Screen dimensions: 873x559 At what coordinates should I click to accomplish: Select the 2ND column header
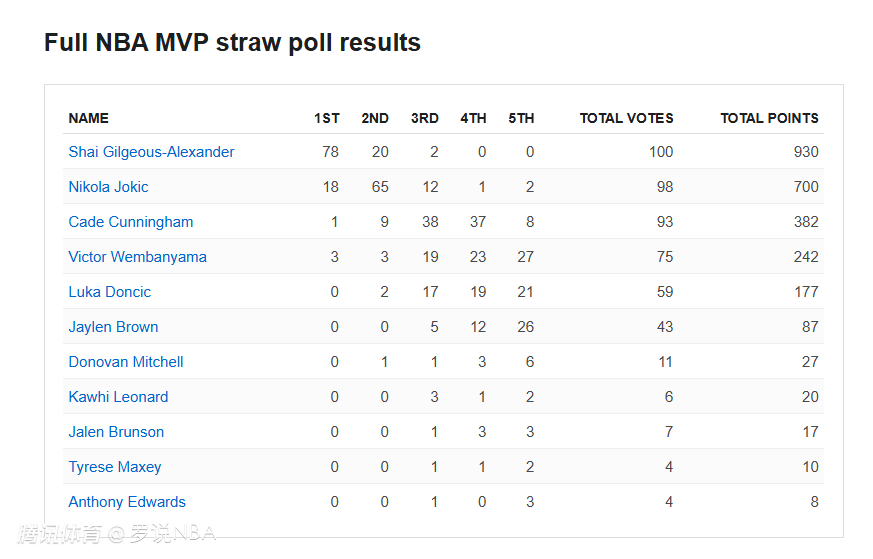tap(375, 118)
